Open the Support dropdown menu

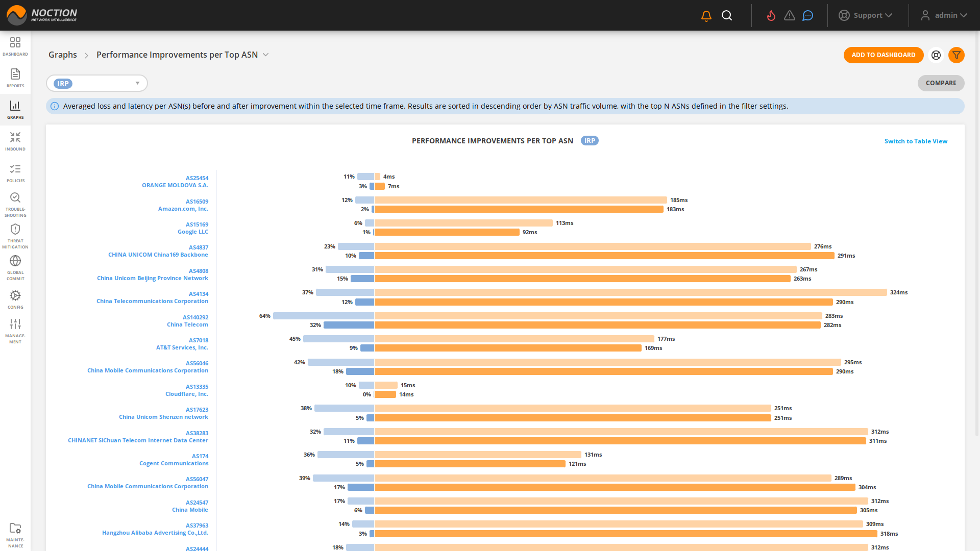[x=866, y=15]
